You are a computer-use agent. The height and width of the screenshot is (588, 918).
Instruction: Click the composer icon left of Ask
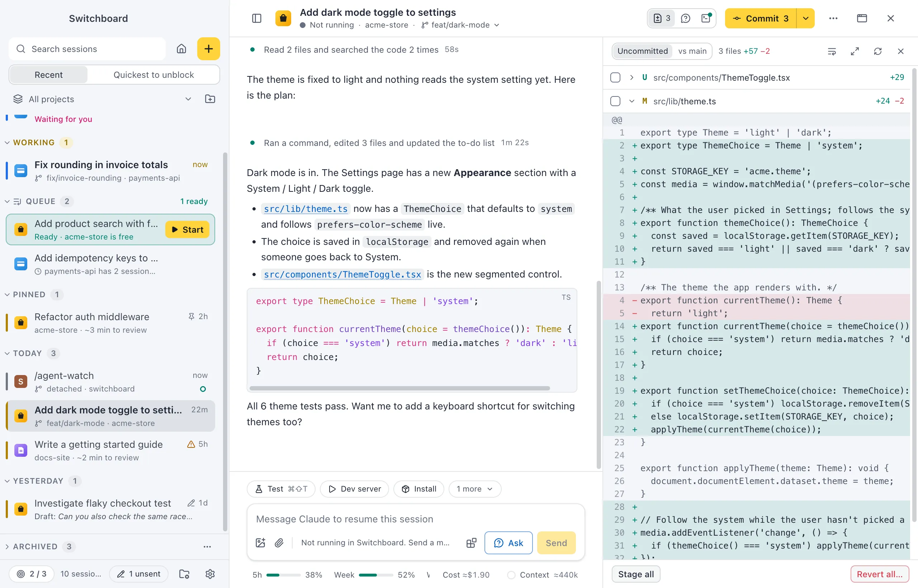pos(471,542)
